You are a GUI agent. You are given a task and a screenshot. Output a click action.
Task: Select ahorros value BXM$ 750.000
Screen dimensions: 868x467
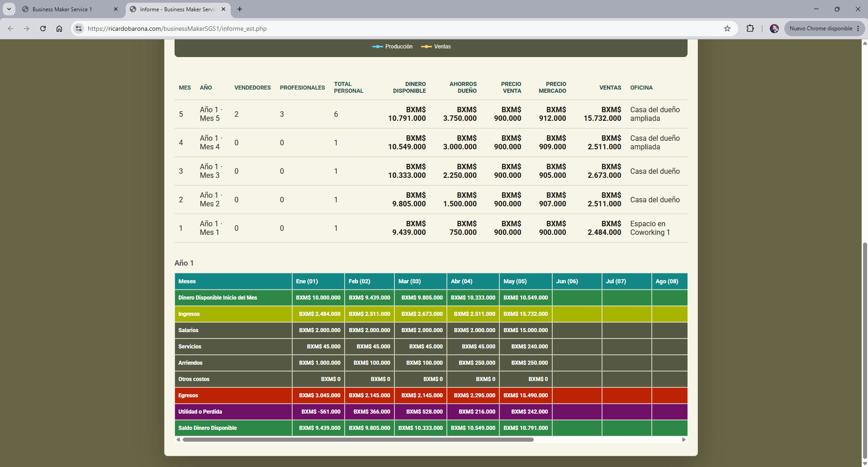[463, 228]
